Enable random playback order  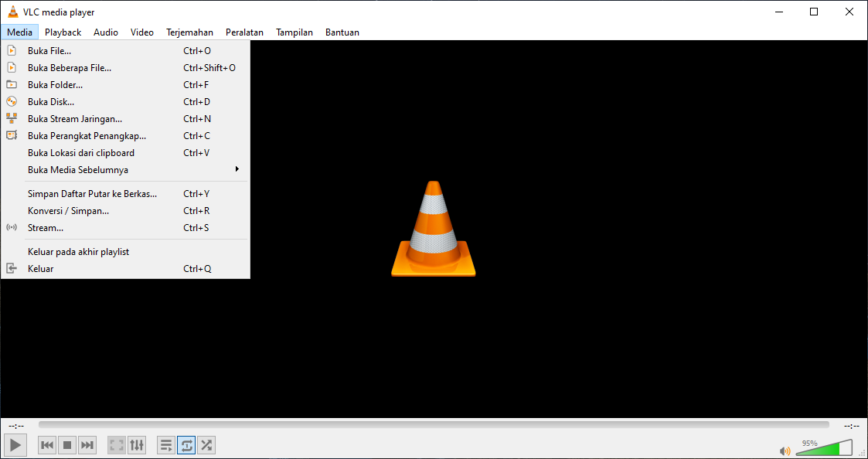pyautogui.click(x=206, y=445)
